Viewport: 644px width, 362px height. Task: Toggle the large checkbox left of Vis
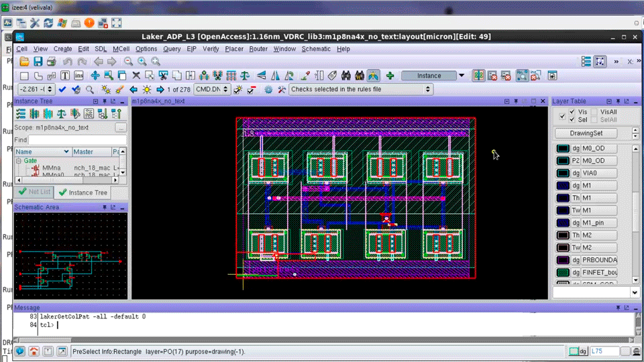click(562, 116)
